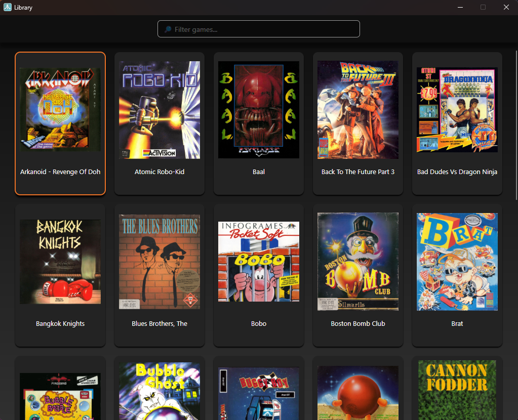Click the 'Bobo' title label

click(x=259, y=323)
